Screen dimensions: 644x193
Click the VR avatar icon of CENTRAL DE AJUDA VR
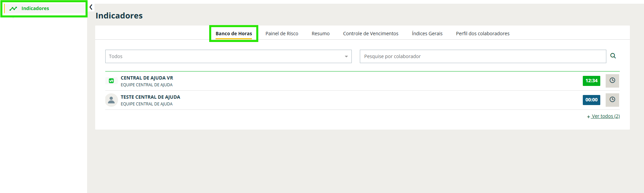111,81
